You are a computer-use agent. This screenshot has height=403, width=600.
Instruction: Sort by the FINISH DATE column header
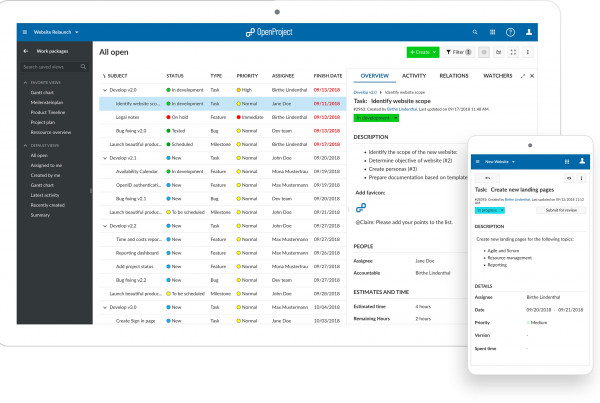pyautogui.click(x=328, y=76)
